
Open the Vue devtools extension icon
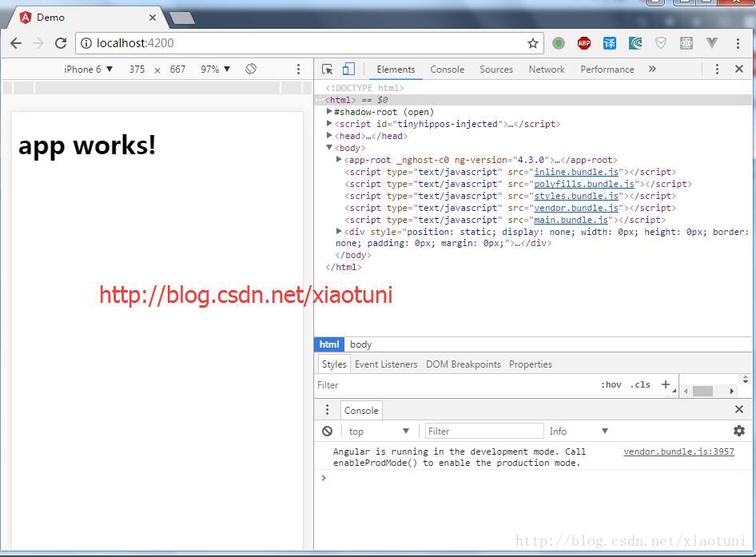point(711,43)
